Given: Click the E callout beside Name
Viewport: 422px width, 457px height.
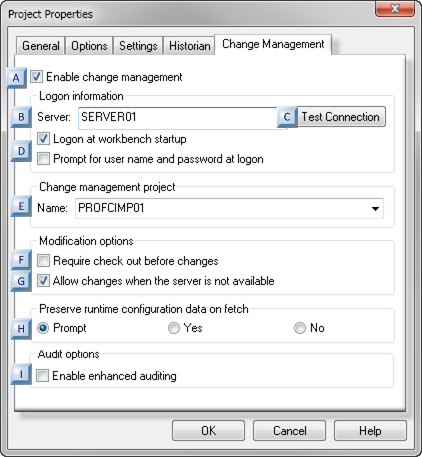Looking at the screenshot, I should (21, 206).
